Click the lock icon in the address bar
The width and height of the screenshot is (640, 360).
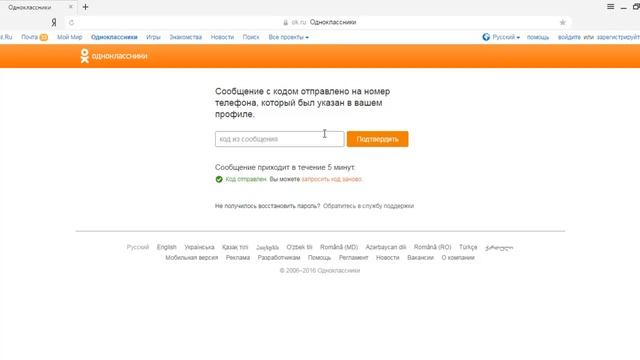285,22
